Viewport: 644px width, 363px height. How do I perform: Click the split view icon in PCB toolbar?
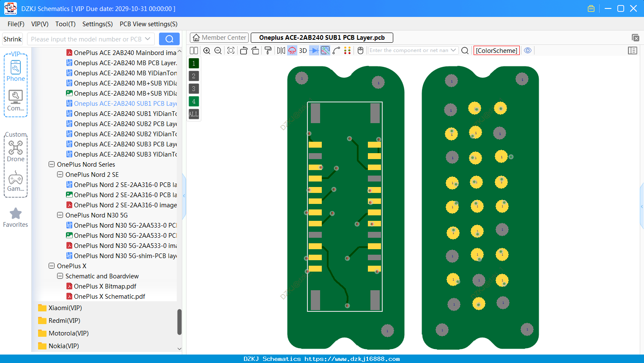194,51
